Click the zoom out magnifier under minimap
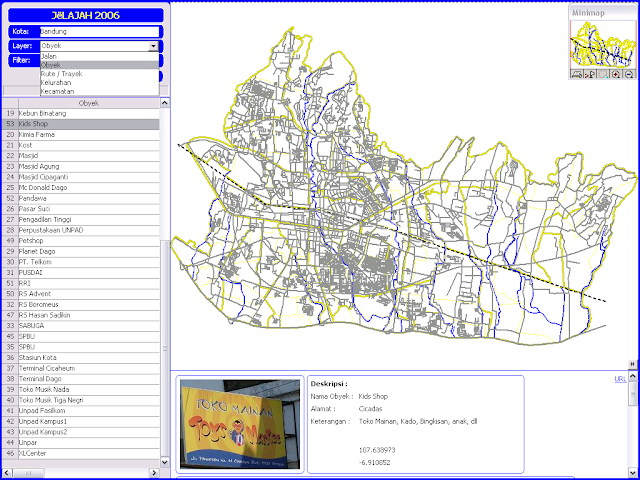Image resolution: width=640 pixels, height=480 pixels. [x=629, y=74]
